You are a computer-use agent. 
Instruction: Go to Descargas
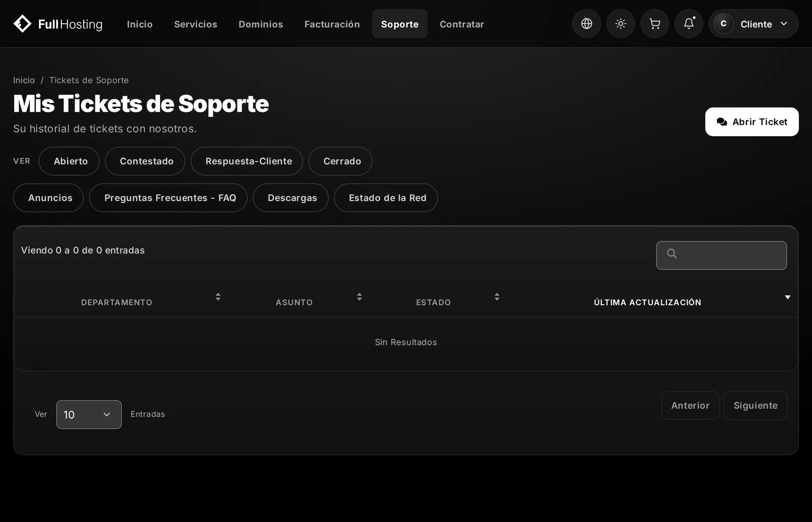(x=291, y=198)
